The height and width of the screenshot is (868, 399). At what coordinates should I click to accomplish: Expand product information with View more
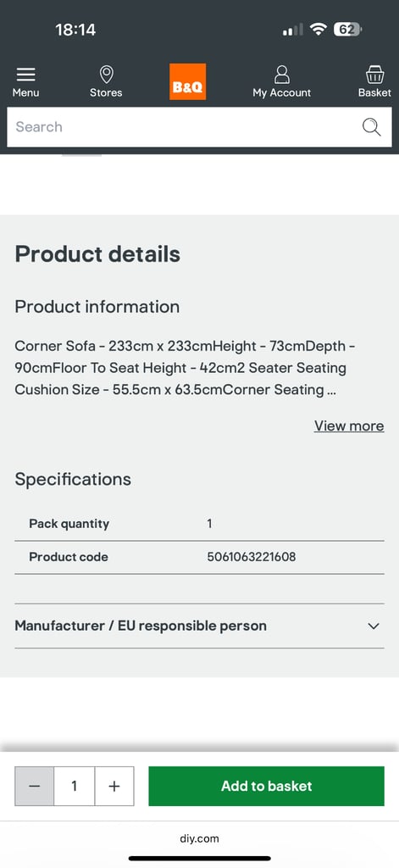(x=349, y=426)
